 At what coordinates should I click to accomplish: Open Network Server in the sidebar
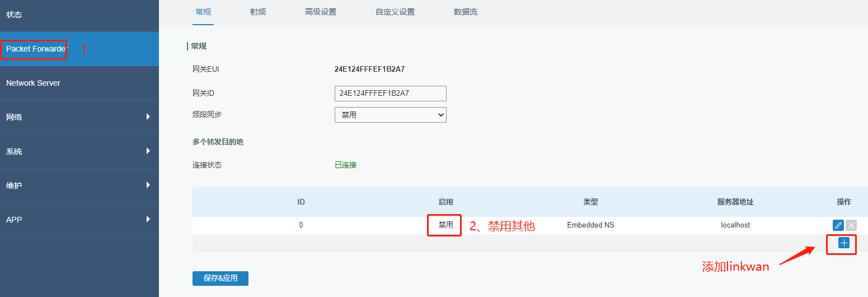pyautogui.click(x=33, y=83)
